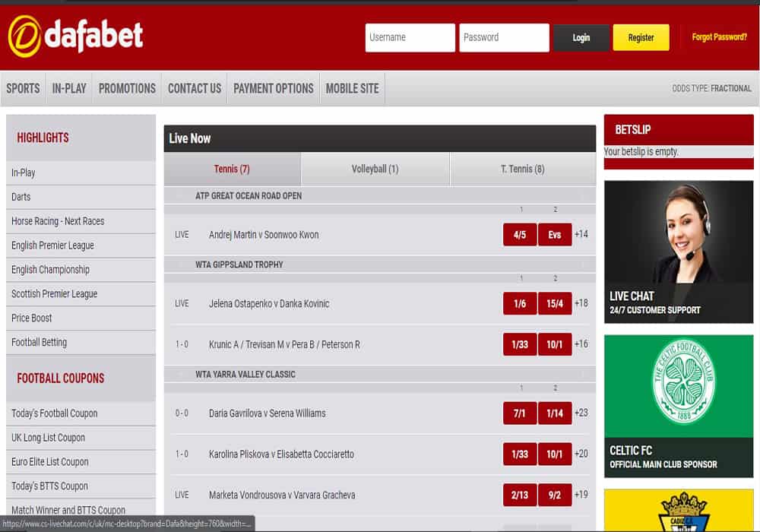Image resolution: width=760 pixels, height=532 pixels.
Task: Open +14 more markets for Martin match
Action: [x=581, y=234]
